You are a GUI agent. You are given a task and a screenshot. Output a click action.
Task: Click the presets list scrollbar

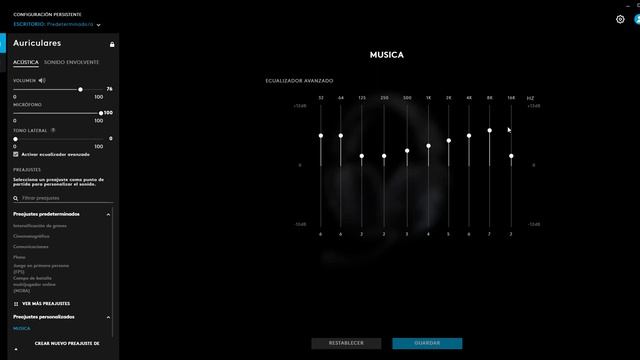[x=113, y=271]
